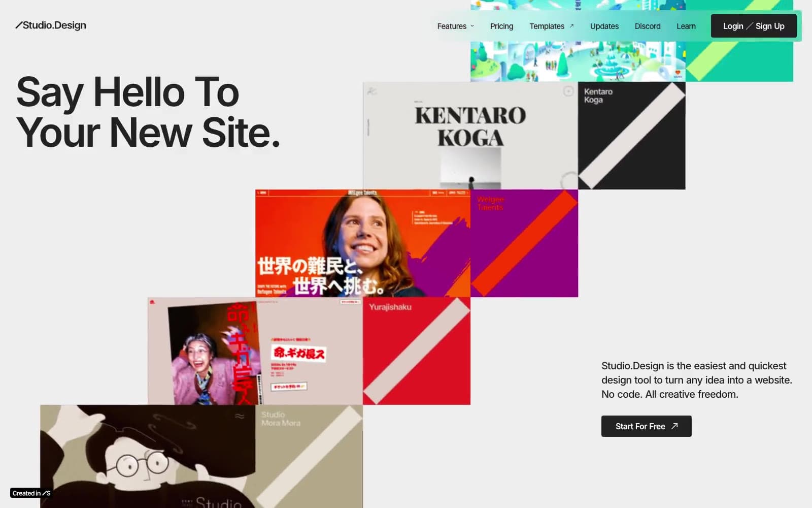Click the Studio.Design logo
The width and height of the screenshot is (812, 508).
pyautogui.click(x=51, y=25)
